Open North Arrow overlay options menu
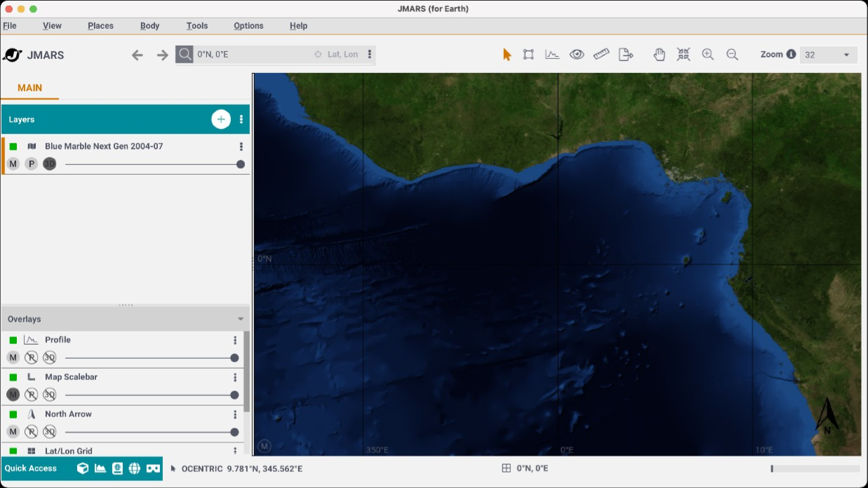This screenshot has width=868, height=488. click(235, 414)
